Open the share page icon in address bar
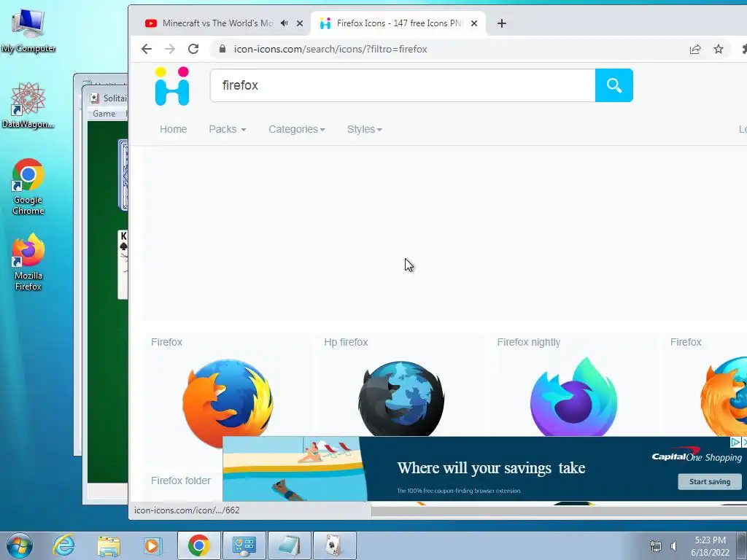The image size is (747, 560). point(695,49)
